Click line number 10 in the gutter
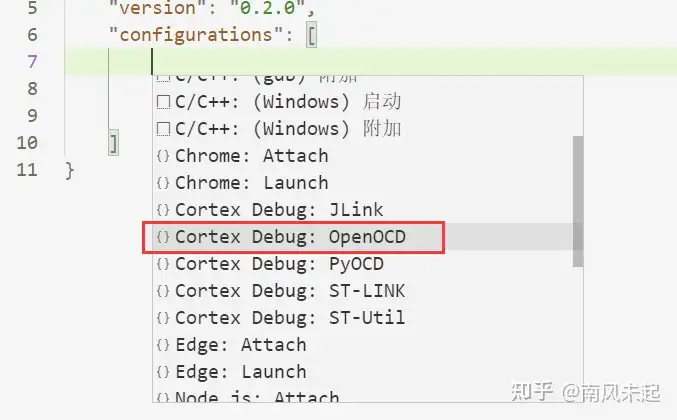 (x=28, y=143)
